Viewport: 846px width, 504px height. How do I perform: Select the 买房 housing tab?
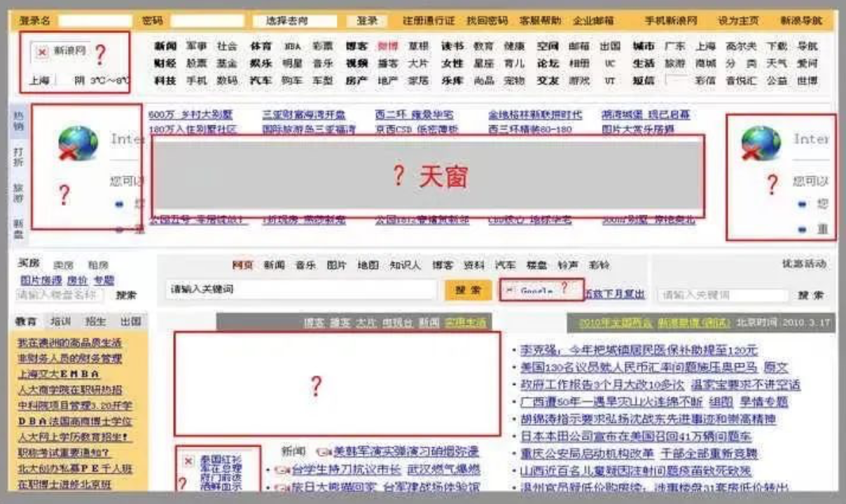[x=29, y=264]
